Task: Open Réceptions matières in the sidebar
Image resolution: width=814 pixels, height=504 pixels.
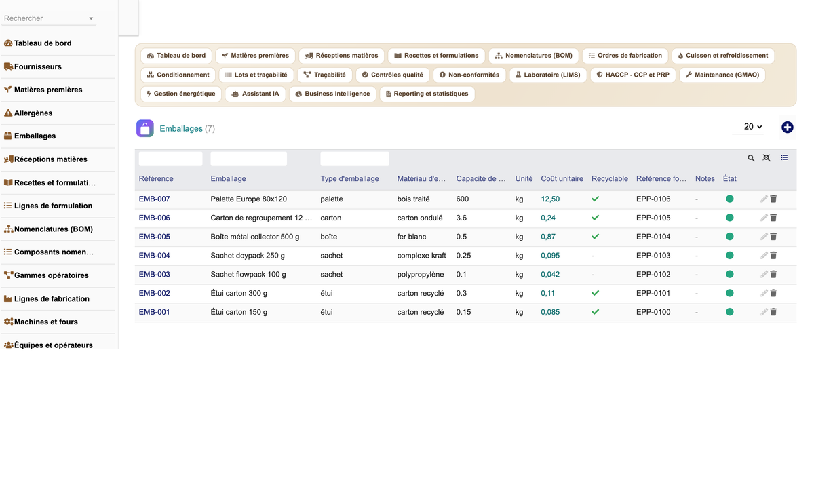Action: [45, 159]
